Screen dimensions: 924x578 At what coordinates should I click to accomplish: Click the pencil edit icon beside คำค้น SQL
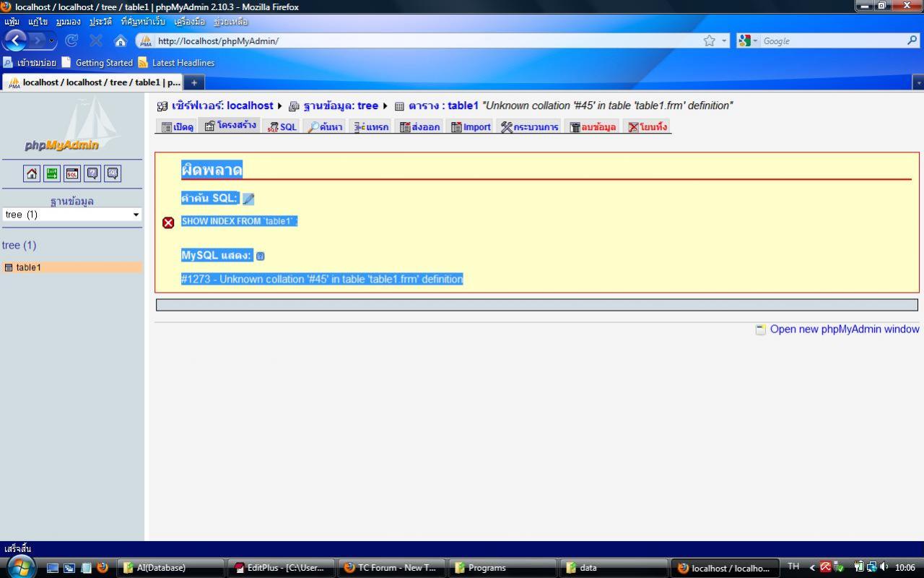(248, 199)
